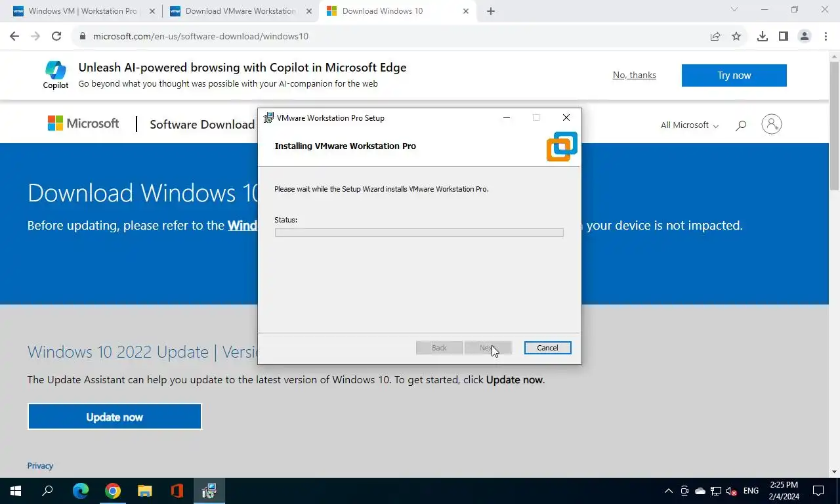Click the Microsoft logo on webpage
The image size is (840, 504).
[x=83, y=123]
